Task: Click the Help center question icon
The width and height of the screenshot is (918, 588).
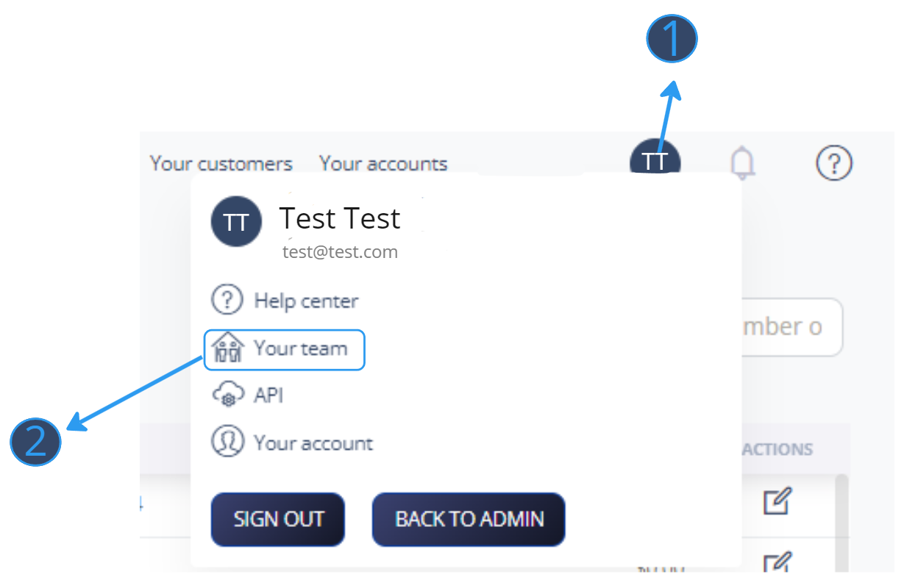Action: (227, 300)
